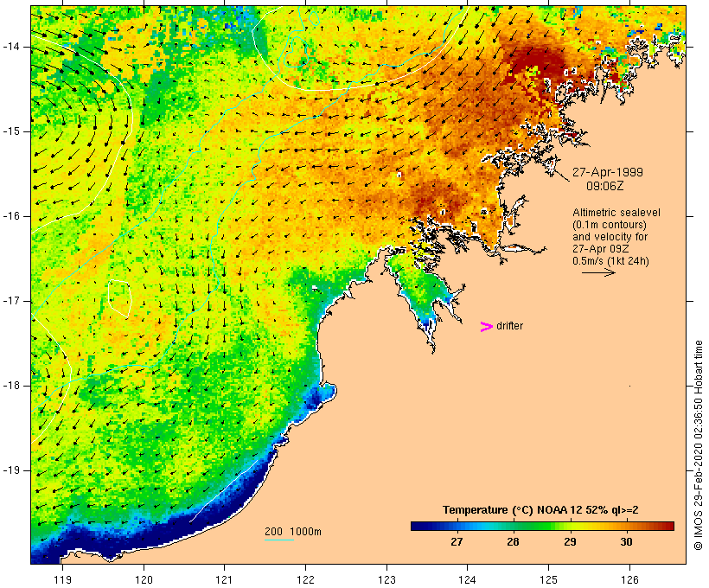Click the cyan isobath legend line

(x=279, y=540)
